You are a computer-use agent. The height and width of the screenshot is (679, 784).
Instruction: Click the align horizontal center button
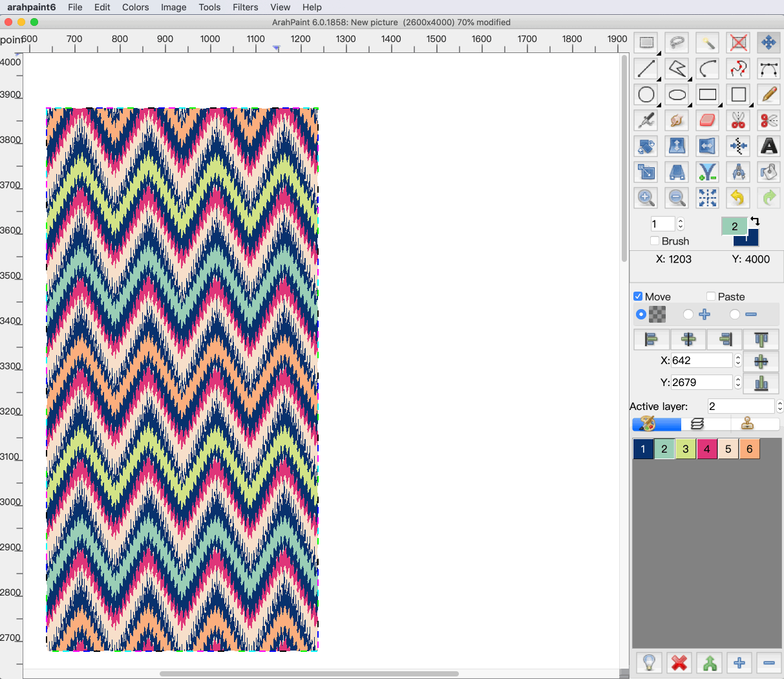coord(688,339)
